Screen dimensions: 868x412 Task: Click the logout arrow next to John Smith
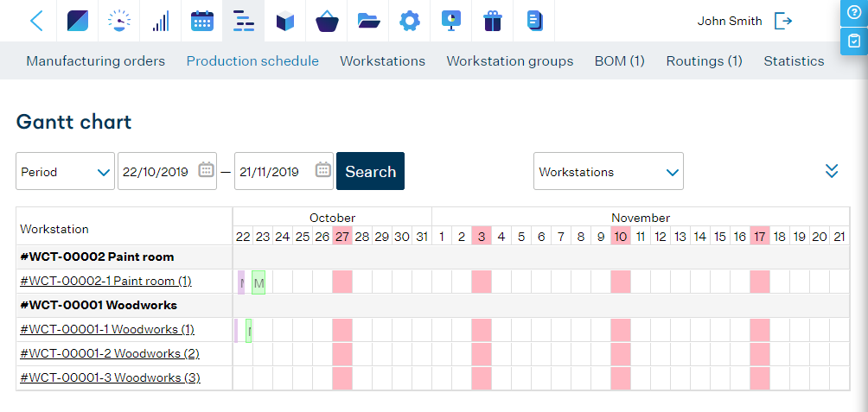(783, 21)
